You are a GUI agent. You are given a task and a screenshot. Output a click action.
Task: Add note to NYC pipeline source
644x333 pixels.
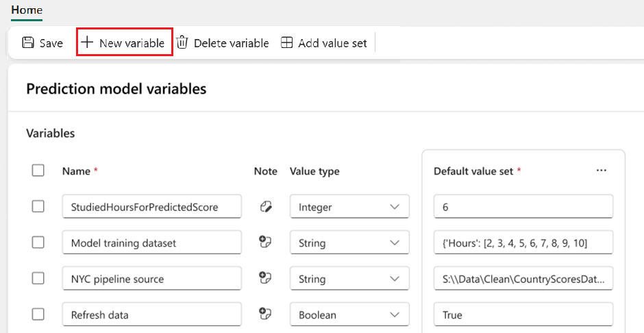265,279
